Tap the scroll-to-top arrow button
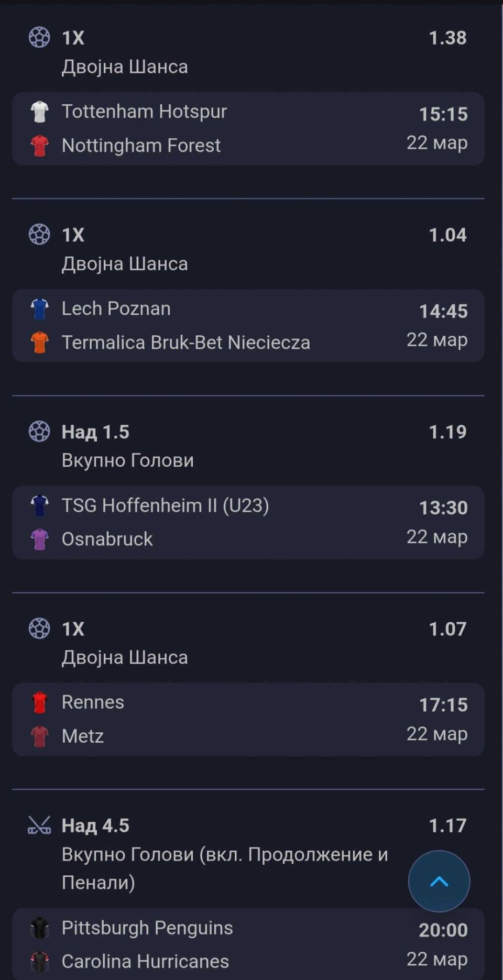The width and height of the screenshot is (503, 980). (x=439, y=881)
